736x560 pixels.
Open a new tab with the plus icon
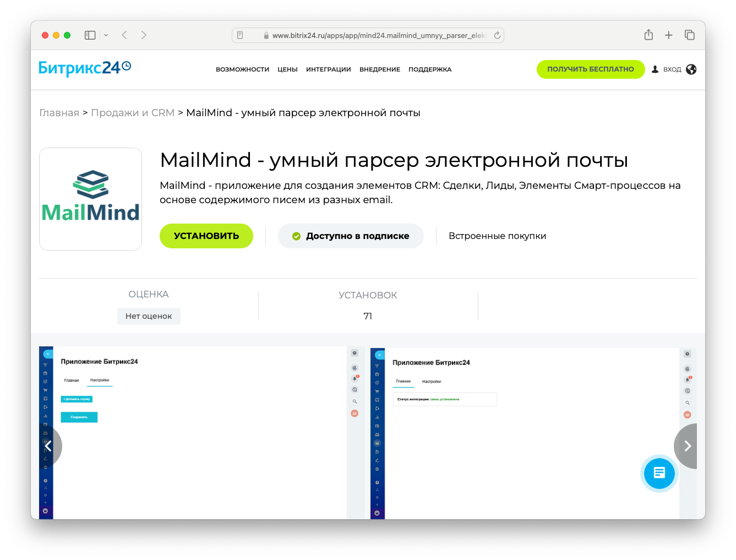coord(668,35)
